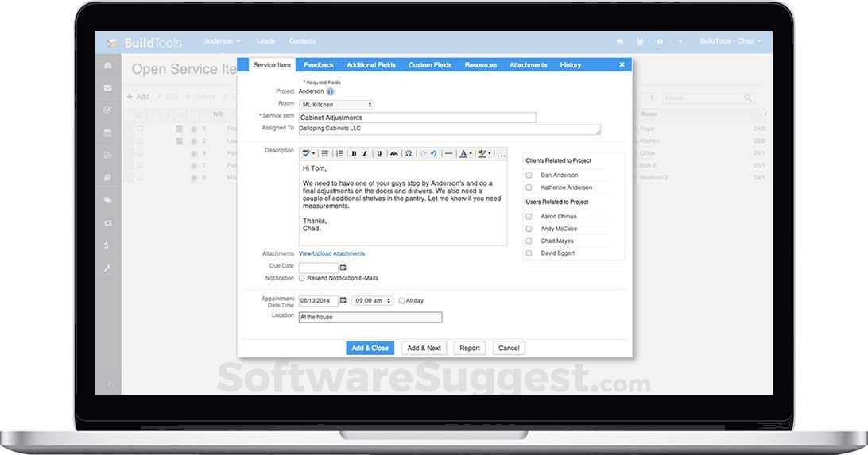Expand the left sidebar with bottom chevron
The width and height of the screenshot is (868, 455).
[109, 383]
